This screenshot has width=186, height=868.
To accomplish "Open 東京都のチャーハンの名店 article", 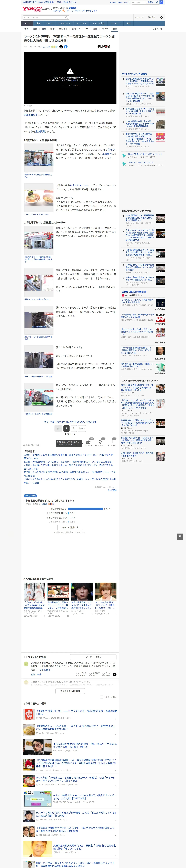I will point(76,728).
